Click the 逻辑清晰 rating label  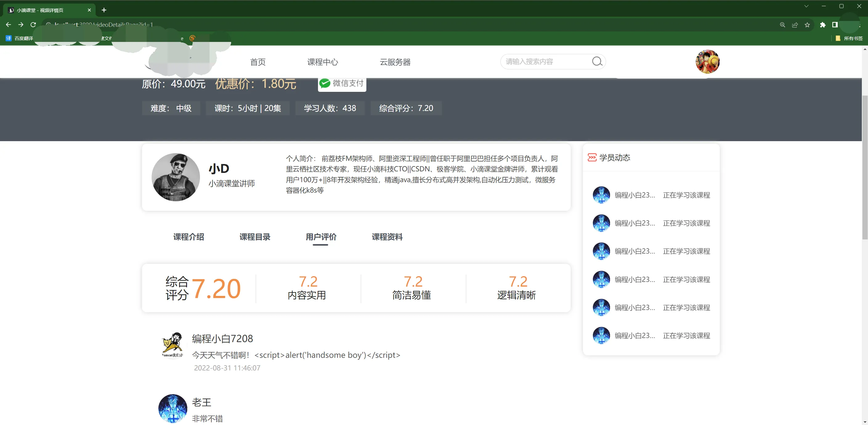pyautogui.click(x=516, y=295)
